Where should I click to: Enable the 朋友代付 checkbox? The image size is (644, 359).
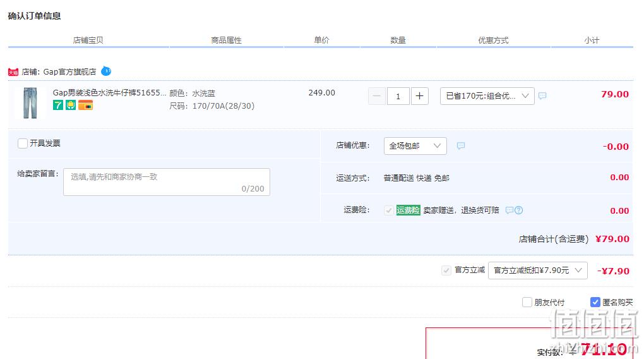tap(527, 302)
